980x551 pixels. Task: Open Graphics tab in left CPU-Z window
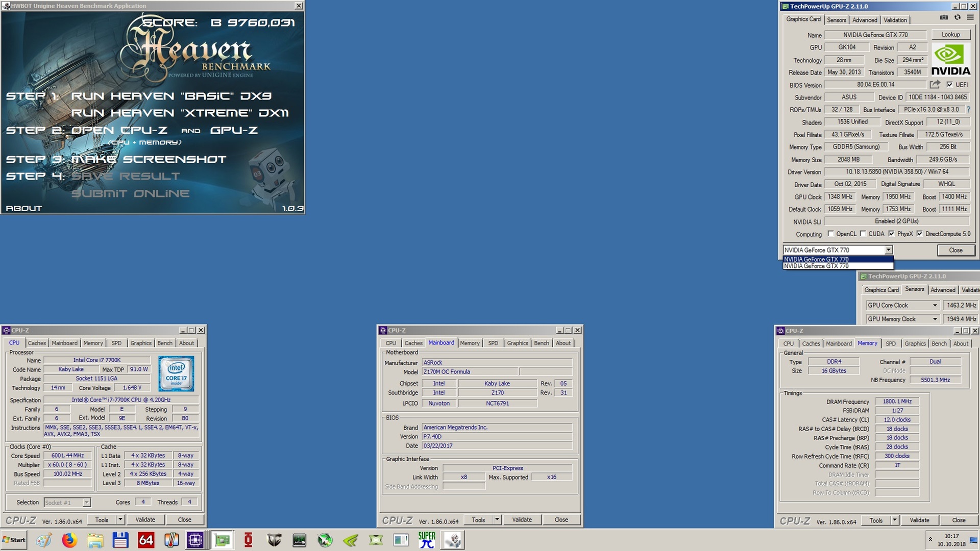coord(141,343)
